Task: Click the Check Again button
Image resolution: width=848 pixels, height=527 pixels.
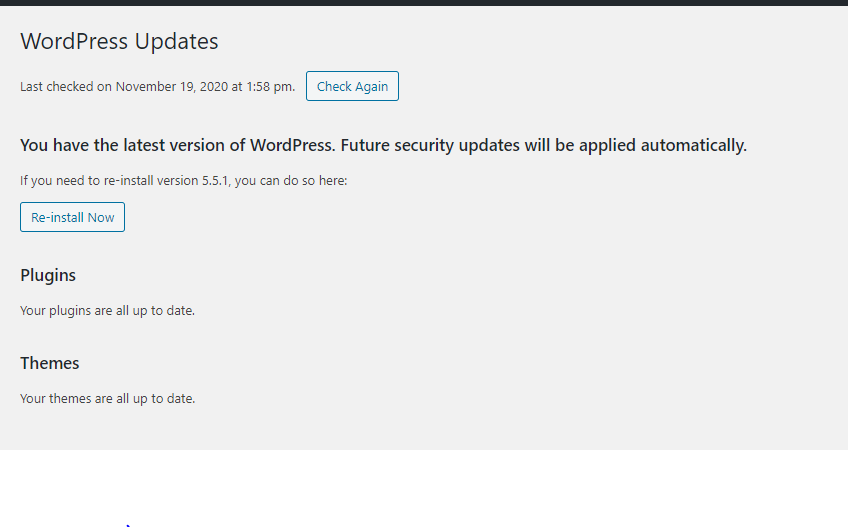Action: point(352,86)
